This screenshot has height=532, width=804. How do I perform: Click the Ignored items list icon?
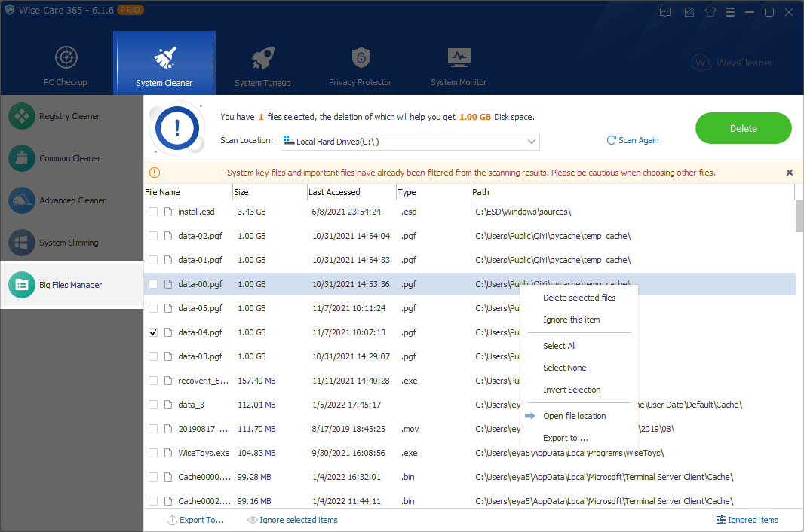721,520
